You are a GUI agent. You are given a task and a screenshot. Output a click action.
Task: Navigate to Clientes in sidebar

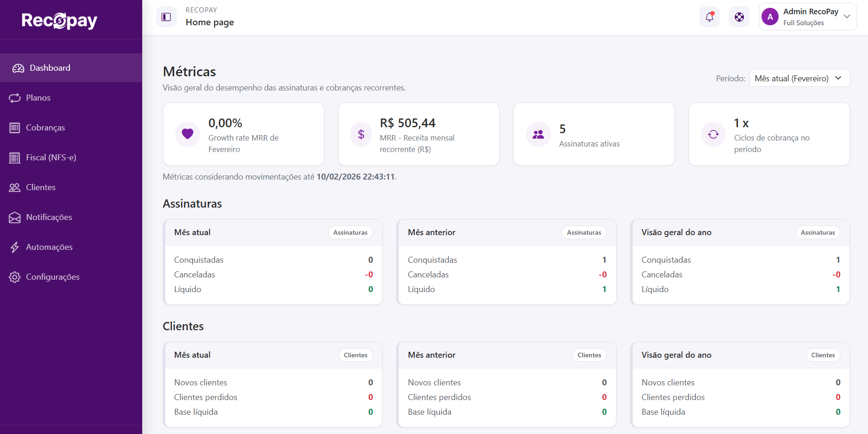click(x=71, y=187)
